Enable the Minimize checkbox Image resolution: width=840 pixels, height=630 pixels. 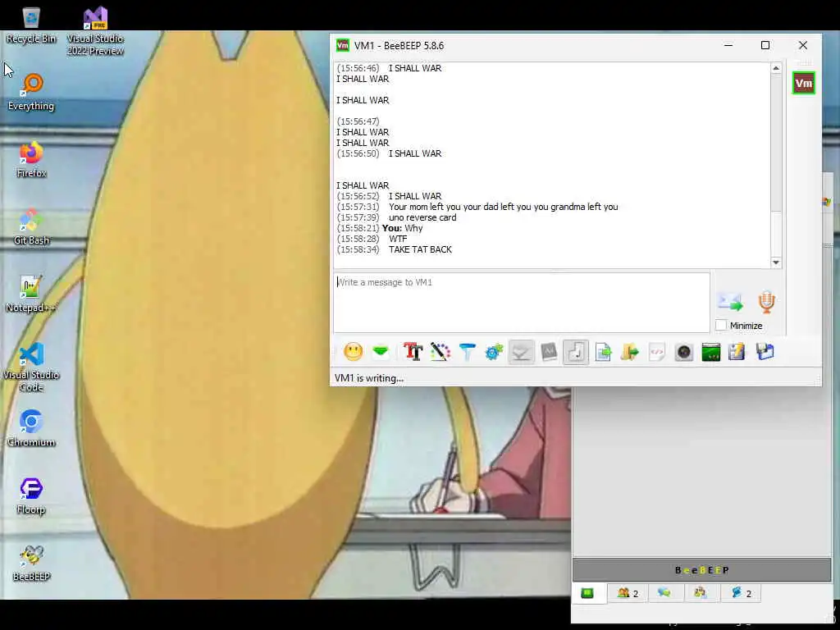tap(721, 325)
